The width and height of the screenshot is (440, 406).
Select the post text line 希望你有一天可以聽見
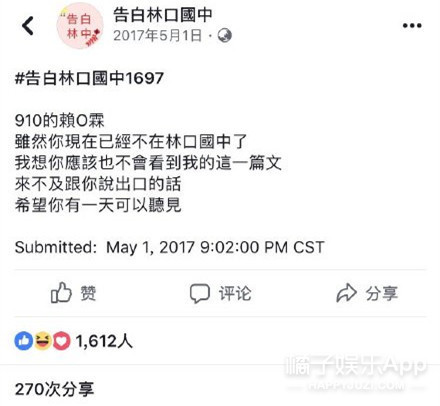pyautogui.click(x=98, y=205)
